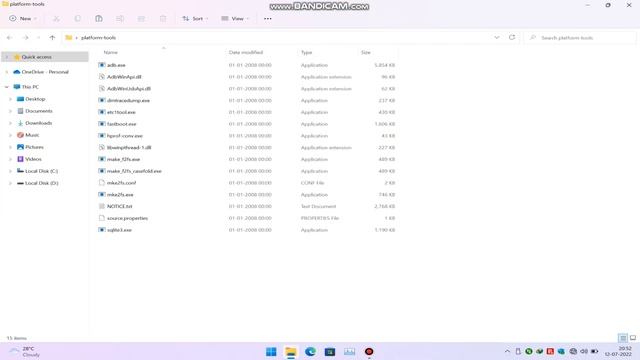Click the Share icon in toolbar
This screenshot has height=360, width=640.
point(141,19)
